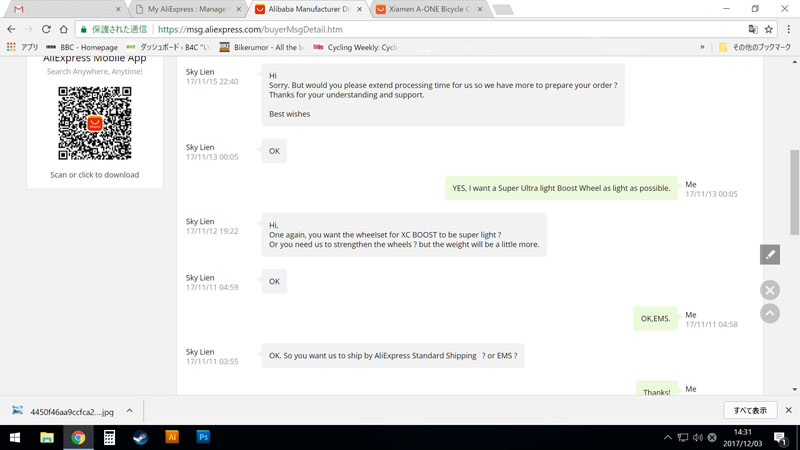This screenshot has height=450, width=800.
Task: Open Cycling Weekly bookmark
Action: coord(356,47)
